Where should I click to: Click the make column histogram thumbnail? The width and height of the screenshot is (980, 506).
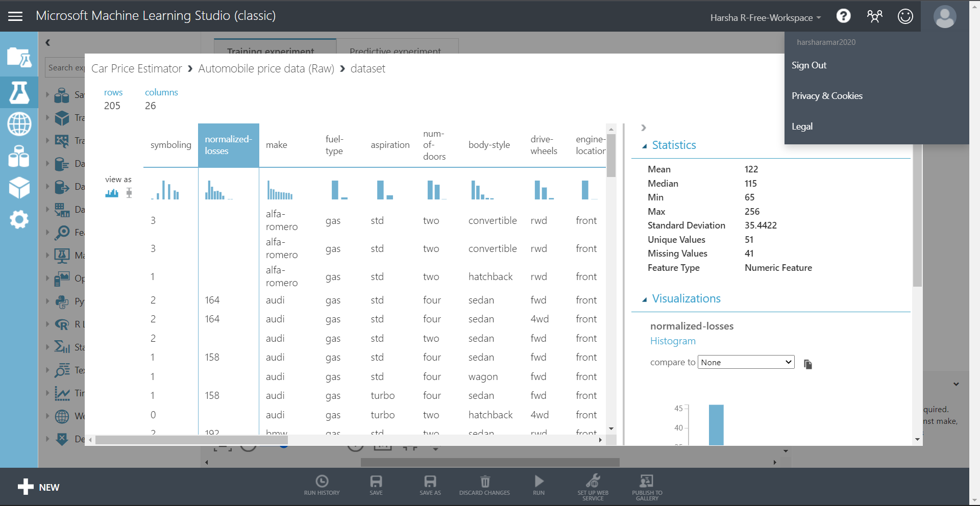(x=280, y=190)
